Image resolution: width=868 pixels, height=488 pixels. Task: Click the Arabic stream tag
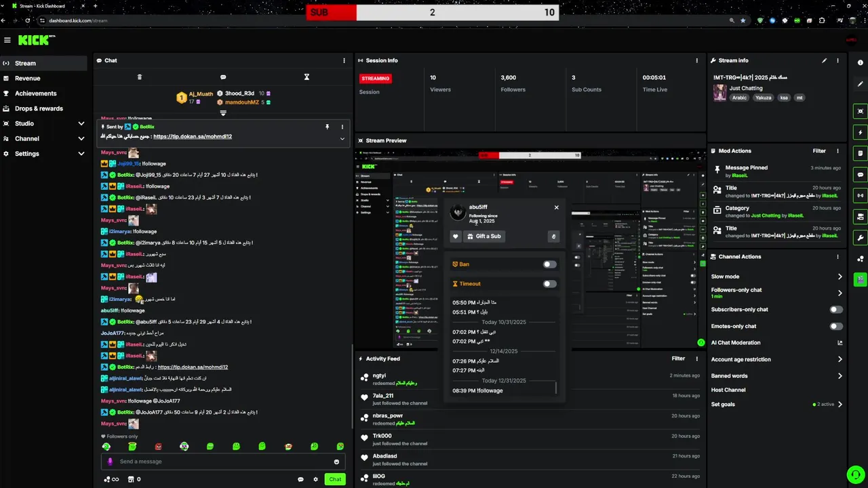739,98
